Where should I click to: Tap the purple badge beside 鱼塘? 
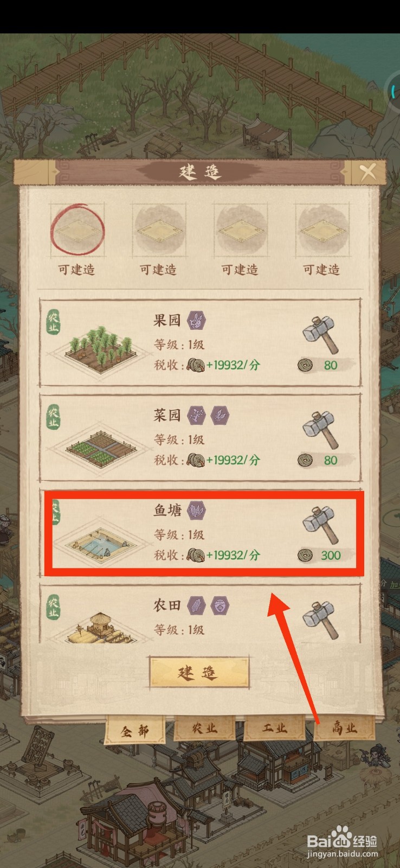point(197,510)
